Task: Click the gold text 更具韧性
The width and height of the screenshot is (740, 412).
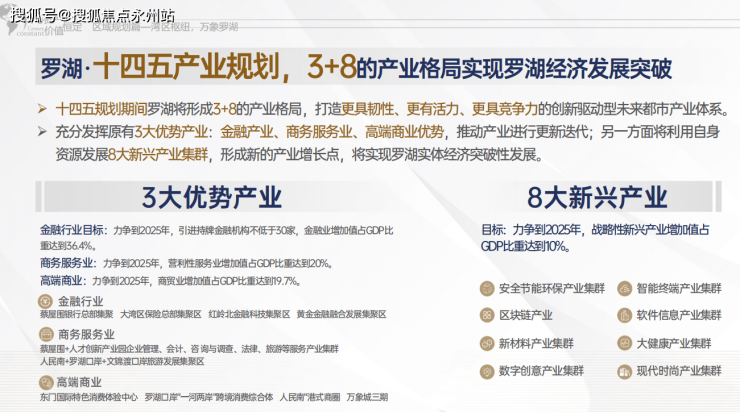Action: (368, 109)
